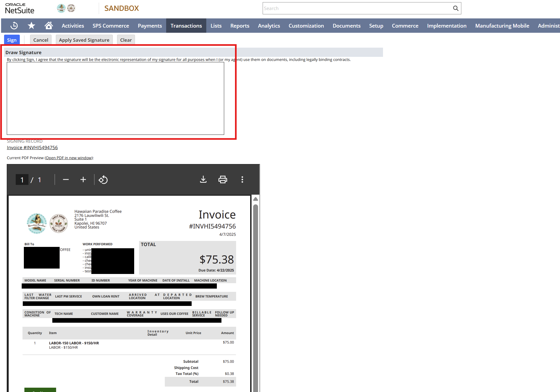This screenshot has width=560, height=392.
Task: Click the blue Sign button
Action: [x=12, y=40]
